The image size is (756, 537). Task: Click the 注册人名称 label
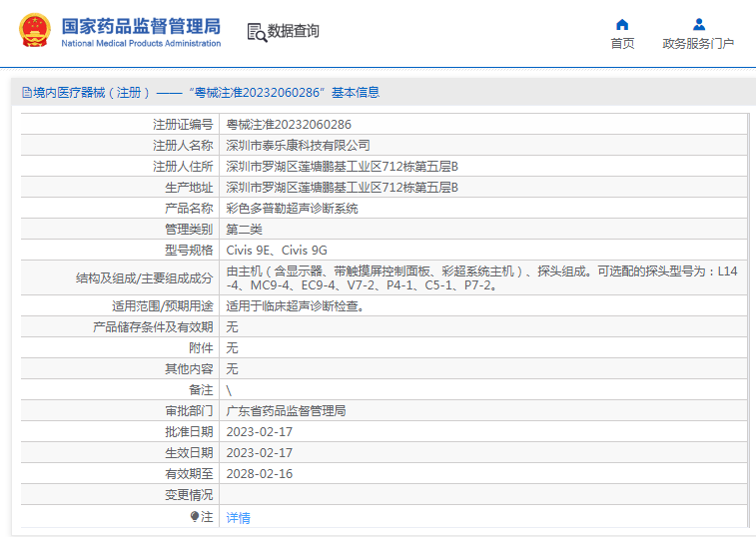(183, 145)
